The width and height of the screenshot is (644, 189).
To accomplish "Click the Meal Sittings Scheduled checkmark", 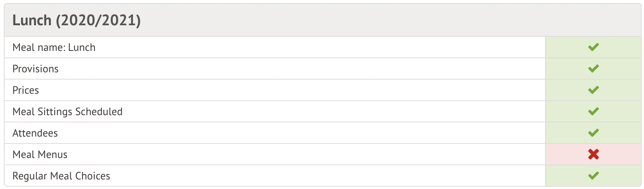I will [x=593, y=111].
